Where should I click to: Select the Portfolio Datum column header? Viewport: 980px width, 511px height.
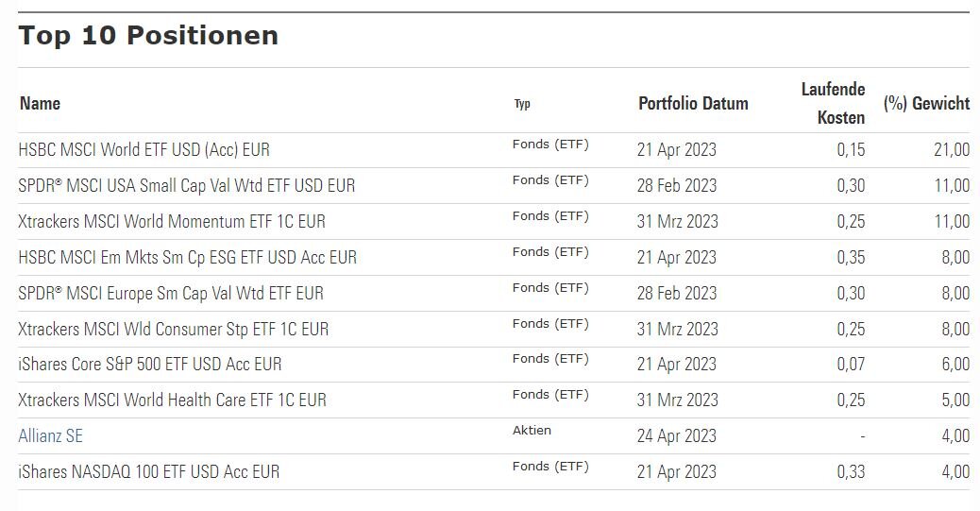(693, 104)
